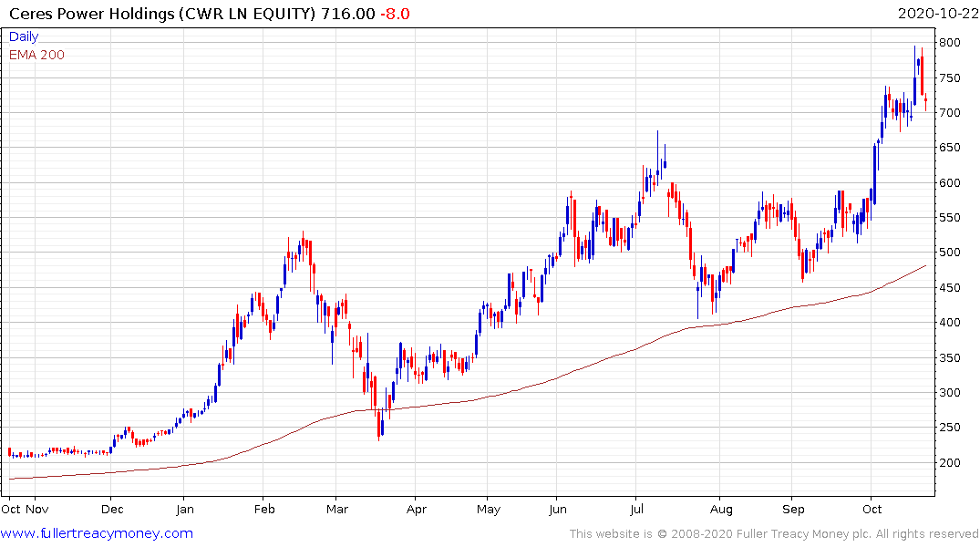This screenshot has height=547, width=980.
Task: Click the Mar date axis label
Action: click(x=337, y=510)
